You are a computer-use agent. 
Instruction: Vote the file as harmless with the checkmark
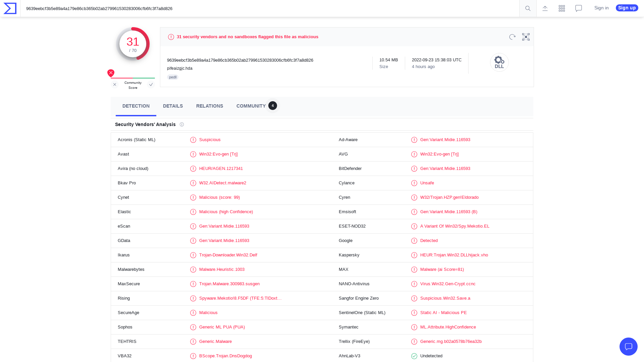(x=151, y=84)
